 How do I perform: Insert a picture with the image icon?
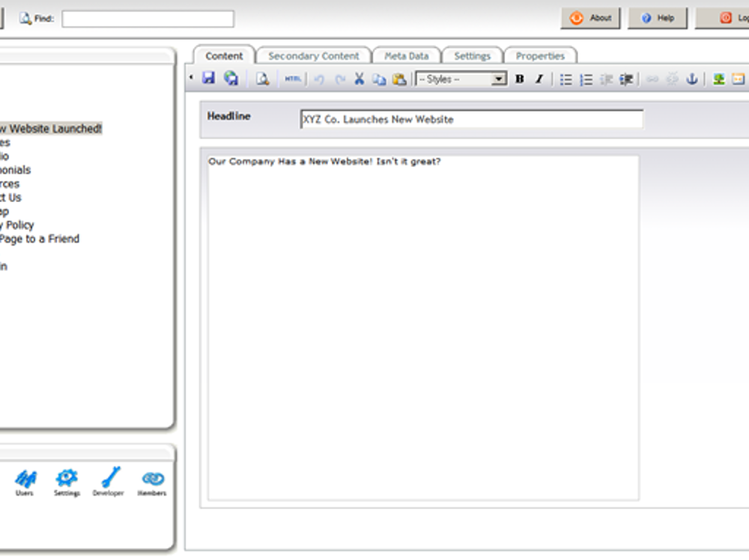coord(718,79)
